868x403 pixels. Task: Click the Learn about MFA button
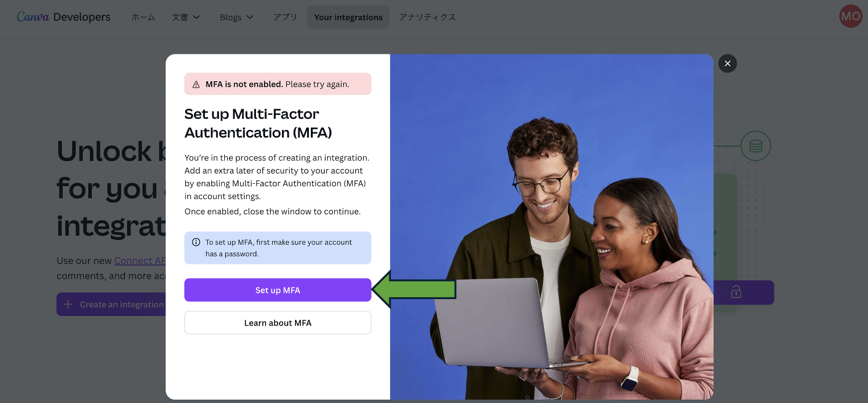pyautogui.click(x=278, y=323)
